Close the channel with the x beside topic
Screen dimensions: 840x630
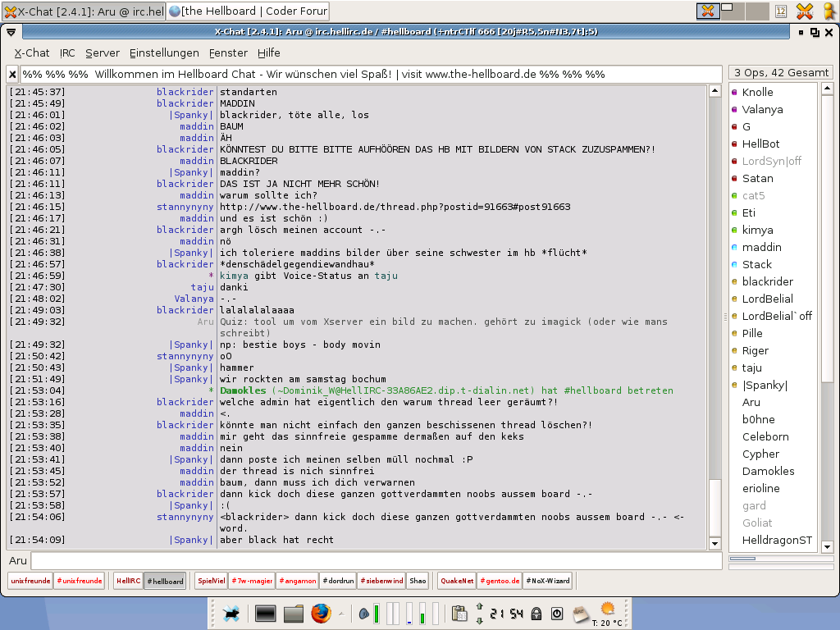(12, 74)
